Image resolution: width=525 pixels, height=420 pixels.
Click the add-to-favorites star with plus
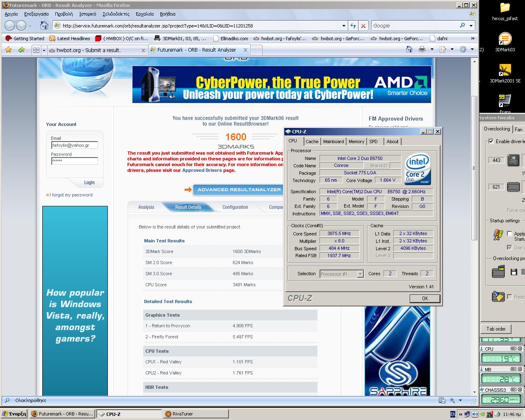(x=21, y=50)
